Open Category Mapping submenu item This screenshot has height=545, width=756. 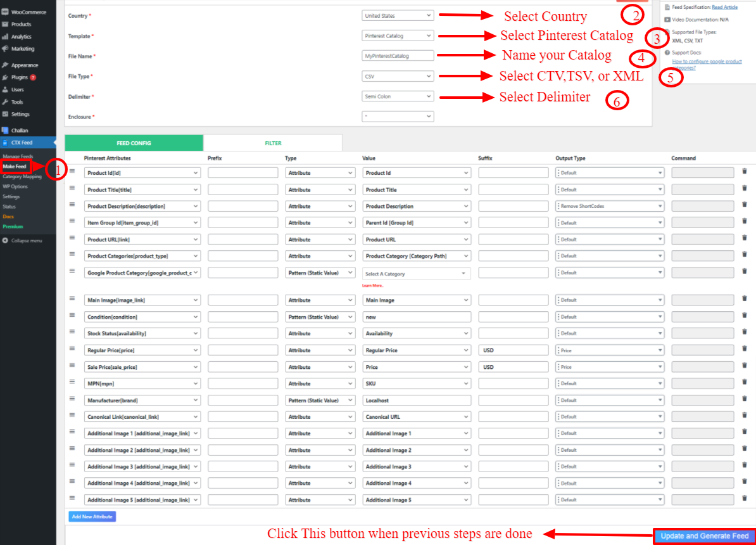pyautogui.click(x=22, y=177)
